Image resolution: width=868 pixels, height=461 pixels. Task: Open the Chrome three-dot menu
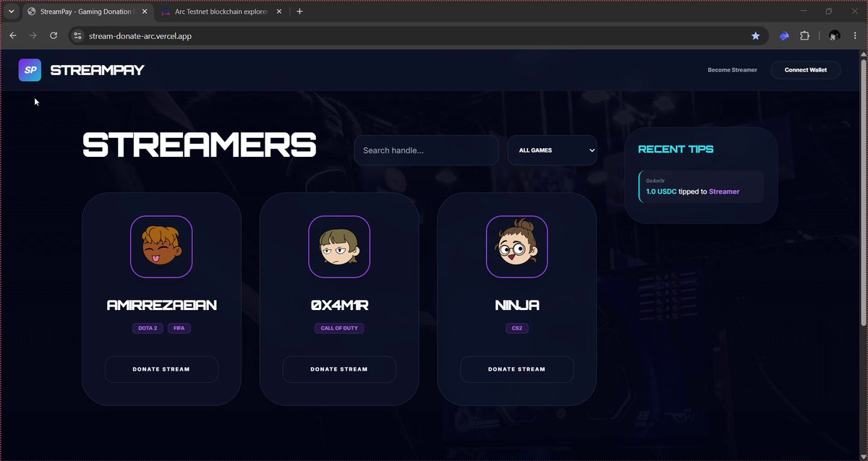pyautogui.click(x=856, y=35)
